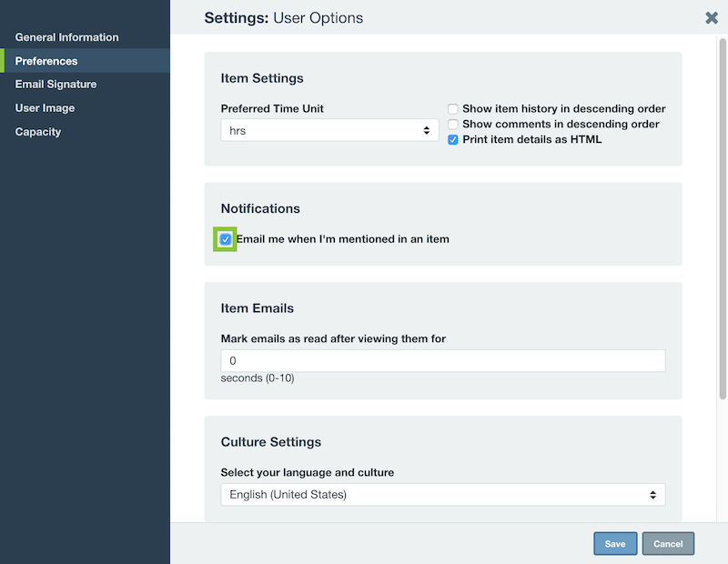Close the Settings dialog with the X icon
Screen dimensions: 728x564
(x=712, y=17)
